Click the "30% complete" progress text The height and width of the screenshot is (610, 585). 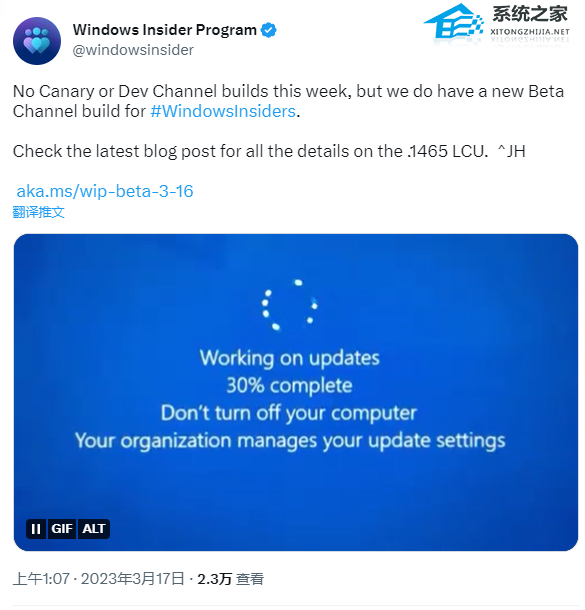290,386
